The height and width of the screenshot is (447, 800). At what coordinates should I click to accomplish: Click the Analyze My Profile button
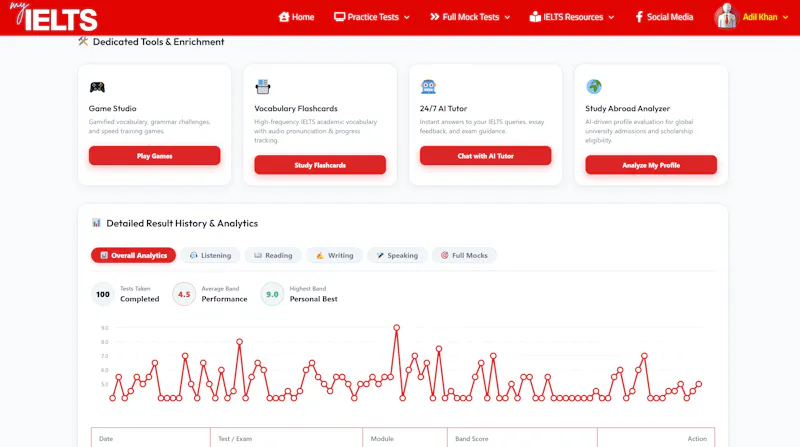pyautogui.click(x=651, y=165)
